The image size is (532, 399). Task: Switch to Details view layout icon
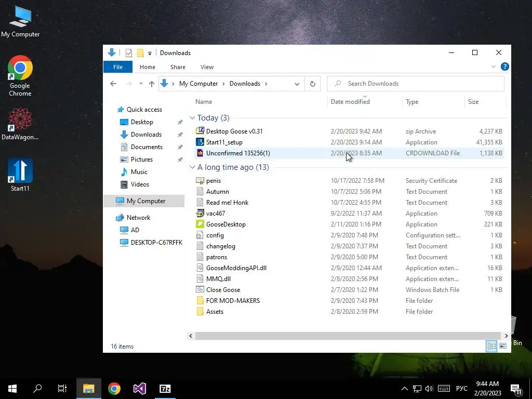tap(491, 346)
